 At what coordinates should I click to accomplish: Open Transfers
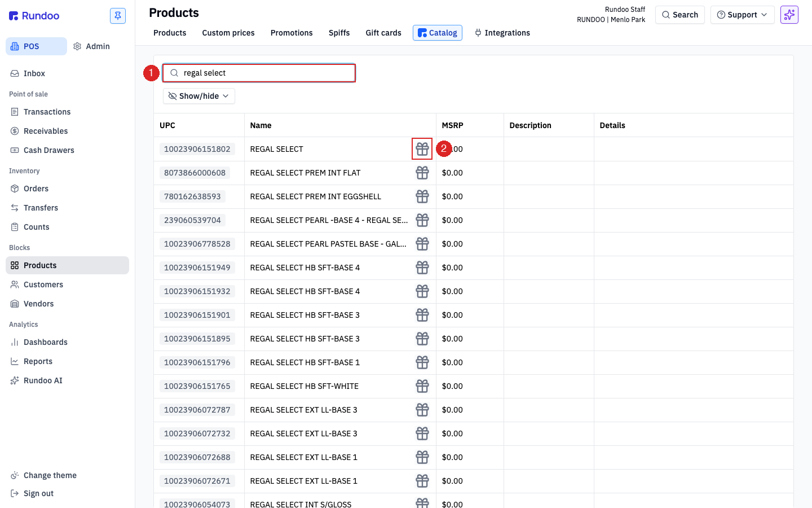pyautogui.click(x=67, y=208)
